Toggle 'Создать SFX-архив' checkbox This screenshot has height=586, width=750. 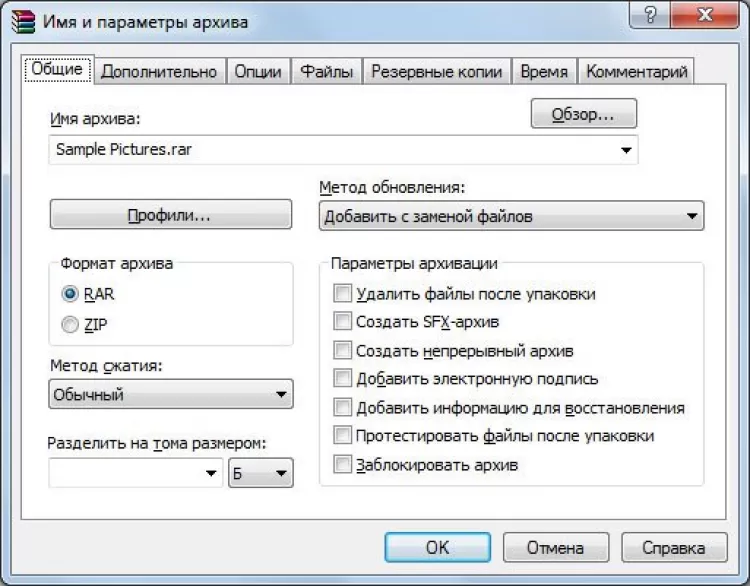point(343,322)
